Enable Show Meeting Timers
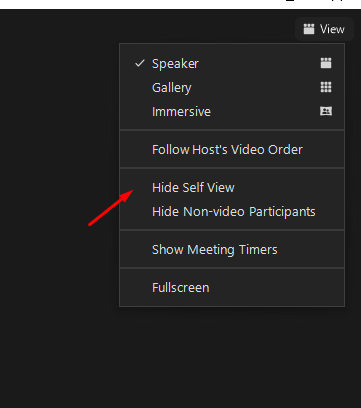The image size is (361, 408). tap(232, 249)
